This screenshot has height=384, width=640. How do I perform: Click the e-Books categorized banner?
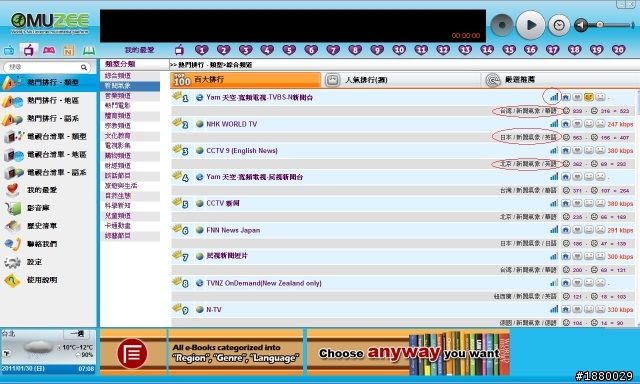tap(236, 353)
